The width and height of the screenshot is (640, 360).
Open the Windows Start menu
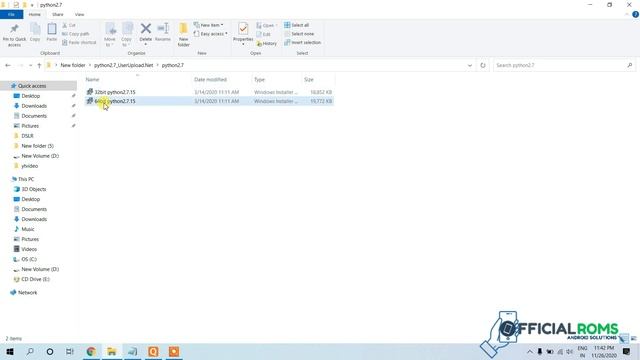[9, 351]
